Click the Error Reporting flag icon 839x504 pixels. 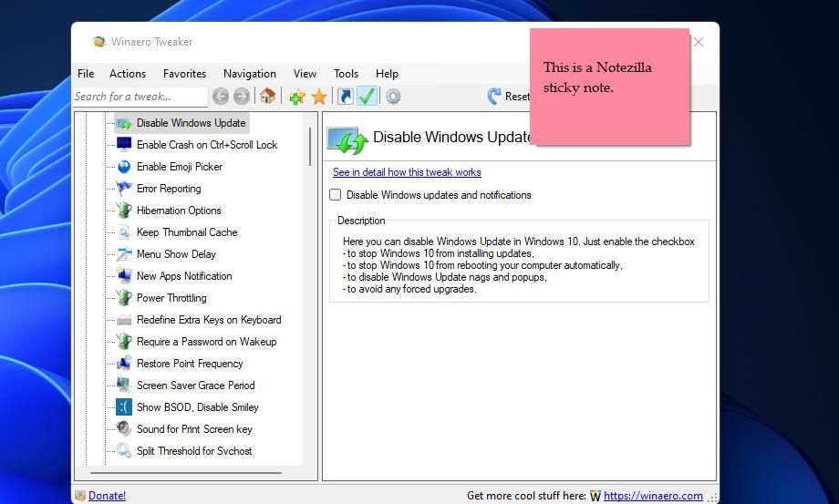coord(124,188)
